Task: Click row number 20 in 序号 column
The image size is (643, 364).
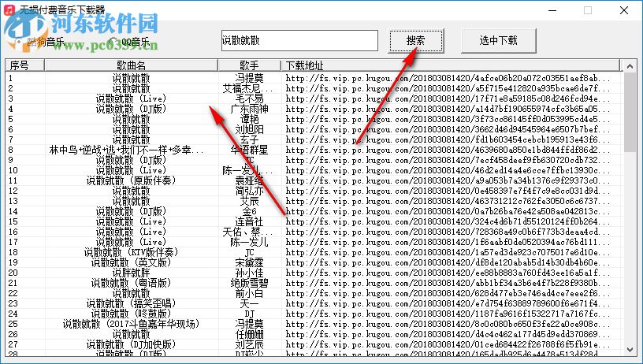Action: coord(13,273)
